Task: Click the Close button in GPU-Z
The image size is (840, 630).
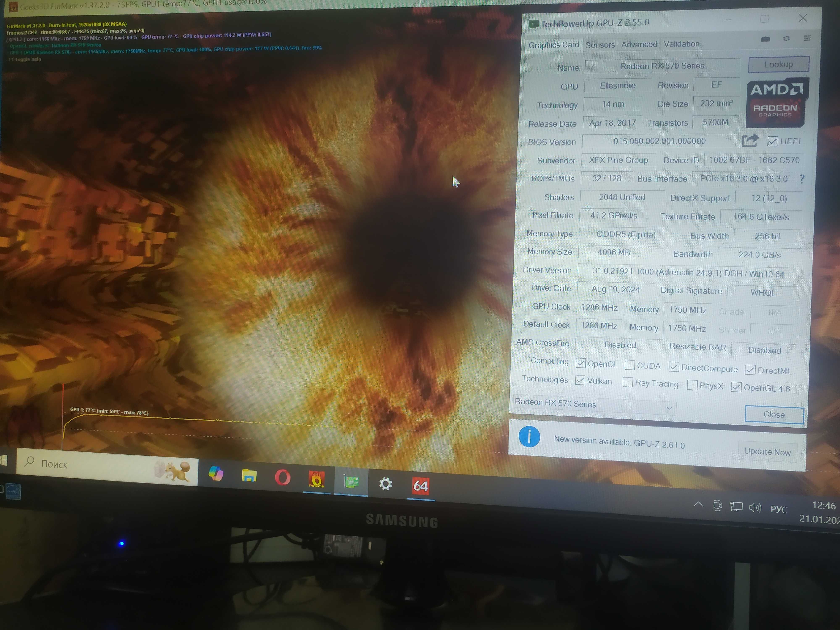Action: [x=774, y=414]
